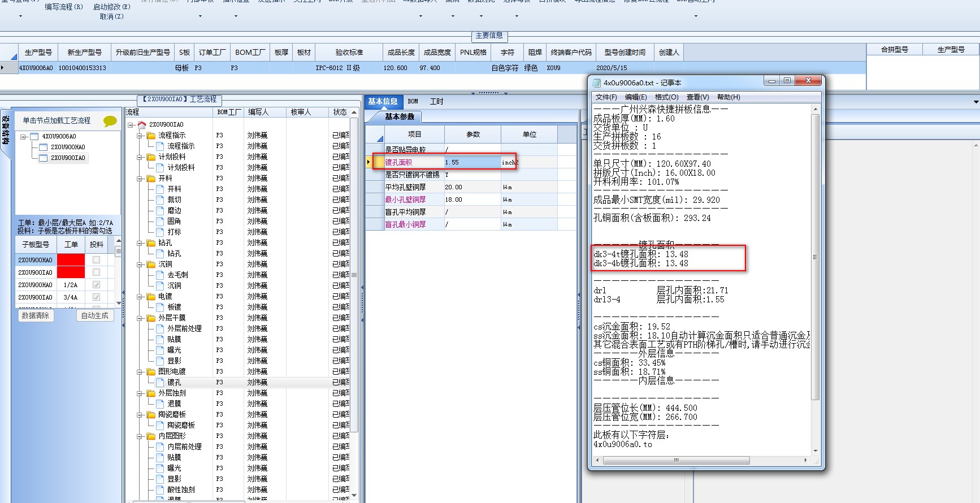Click the 酸性蚀刻 document icon

pos(160,489)
